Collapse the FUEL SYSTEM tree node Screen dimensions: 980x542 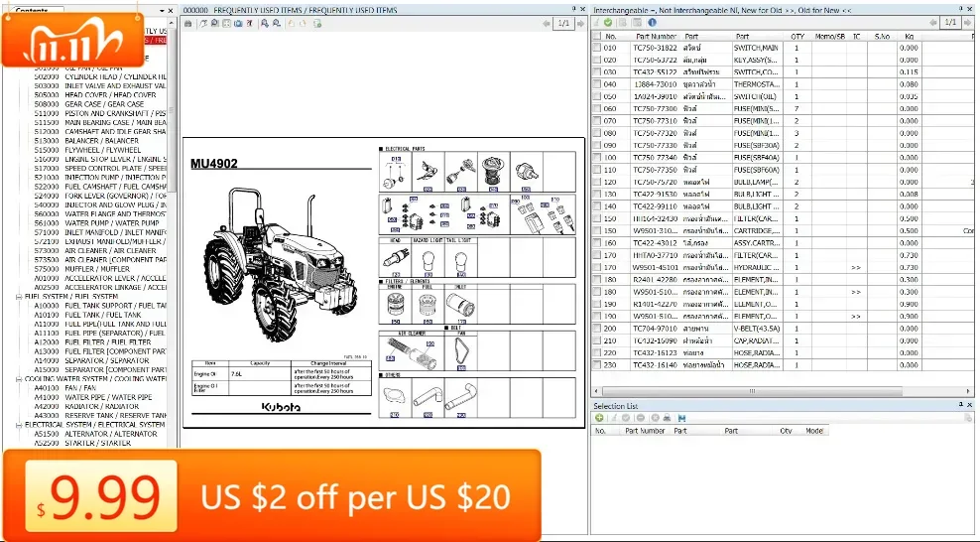pyautogui.click(x=20, y=295)
